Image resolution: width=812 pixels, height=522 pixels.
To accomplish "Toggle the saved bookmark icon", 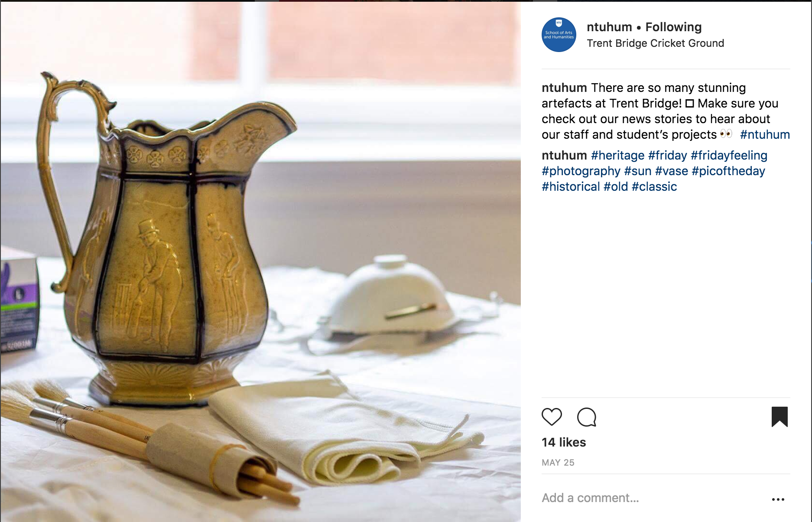I will [780, 417].
